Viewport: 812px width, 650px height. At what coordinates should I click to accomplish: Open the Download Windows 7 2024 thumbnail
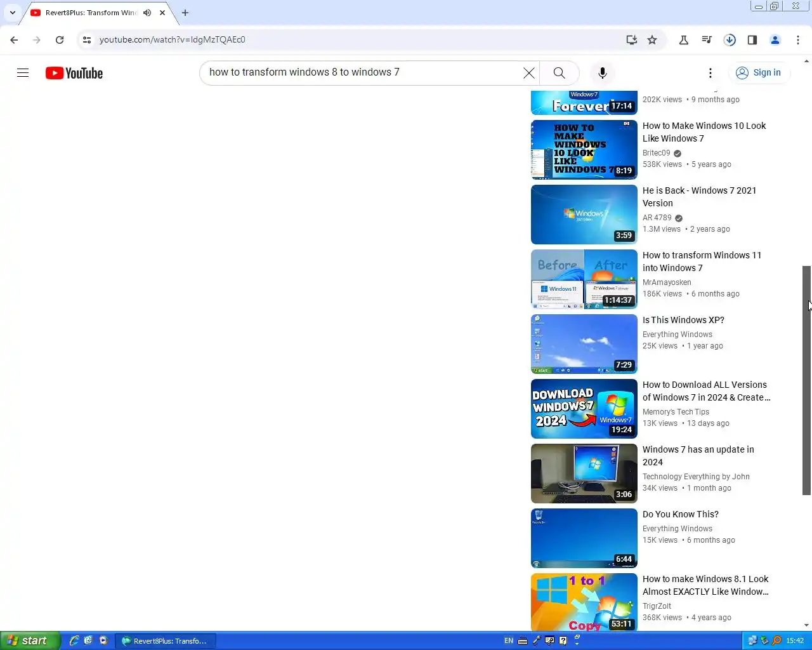[584, 409]
